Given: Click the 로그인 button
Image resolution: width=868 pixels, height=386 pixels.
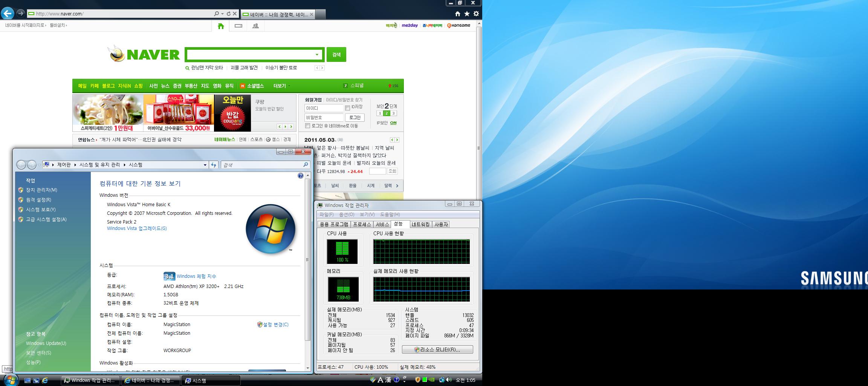Looking at the screenshot, I should click(355, 118).
